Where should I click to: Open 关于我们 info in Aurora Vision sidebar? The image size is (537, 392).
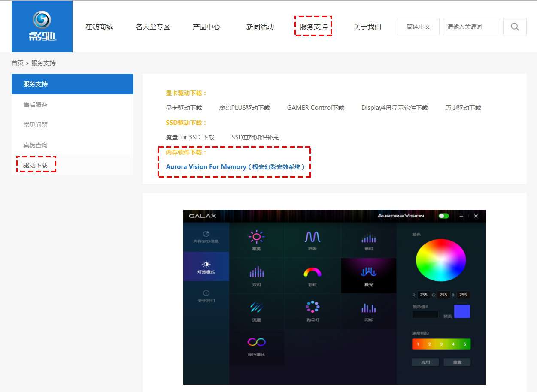(x=206, y=296)
